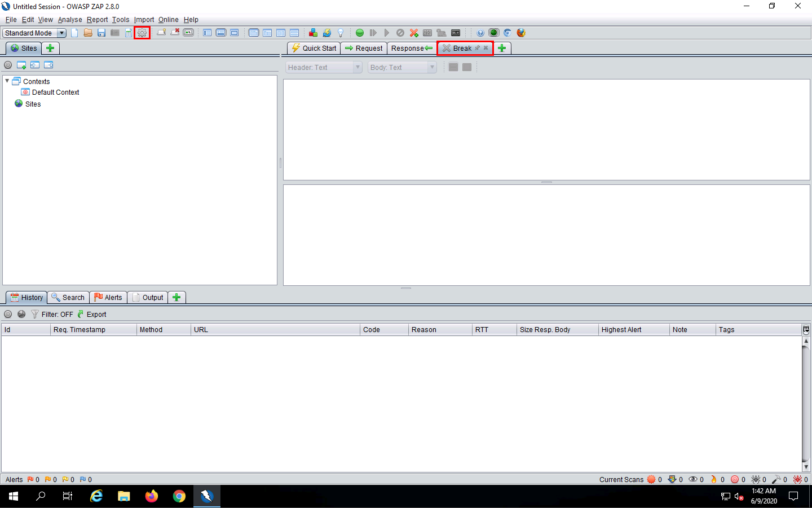The image size is (812, 508).
Task: Click the Check for Updates lightning globe icon
Action: tap(326, 33)
